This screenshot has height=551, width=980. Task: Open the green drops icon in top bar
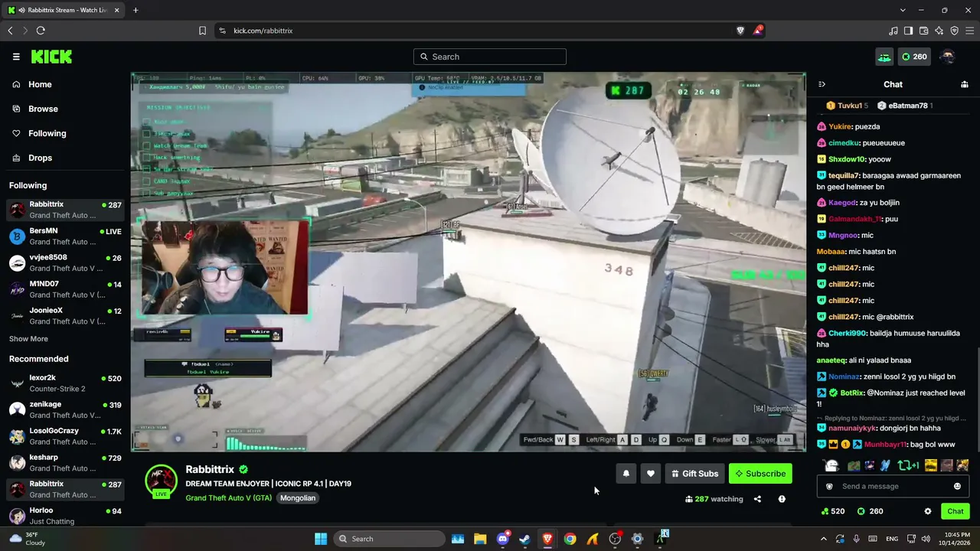point(884,57)
